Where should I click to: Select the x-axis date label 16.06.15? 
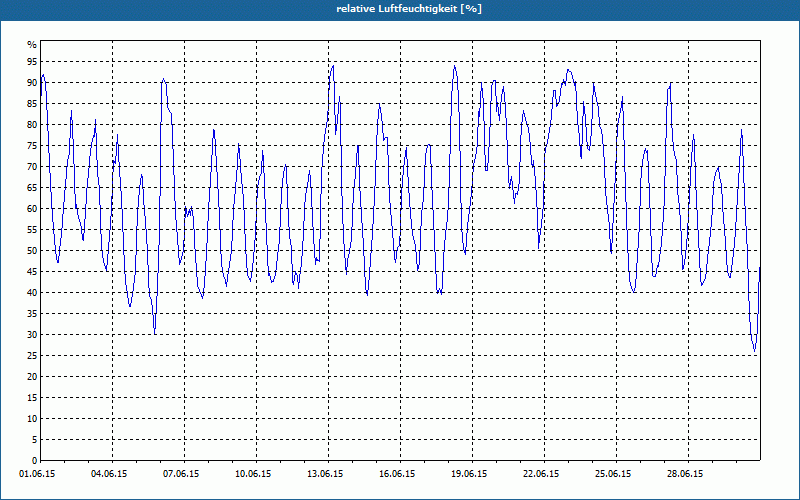point(397,474)
